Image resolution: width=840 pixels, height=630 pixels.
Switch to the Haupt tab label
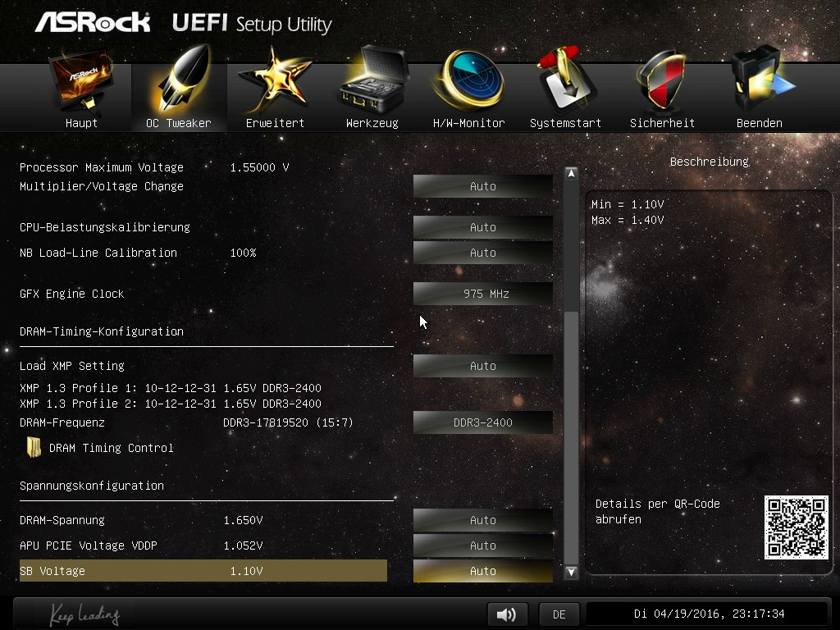[81, 123]
